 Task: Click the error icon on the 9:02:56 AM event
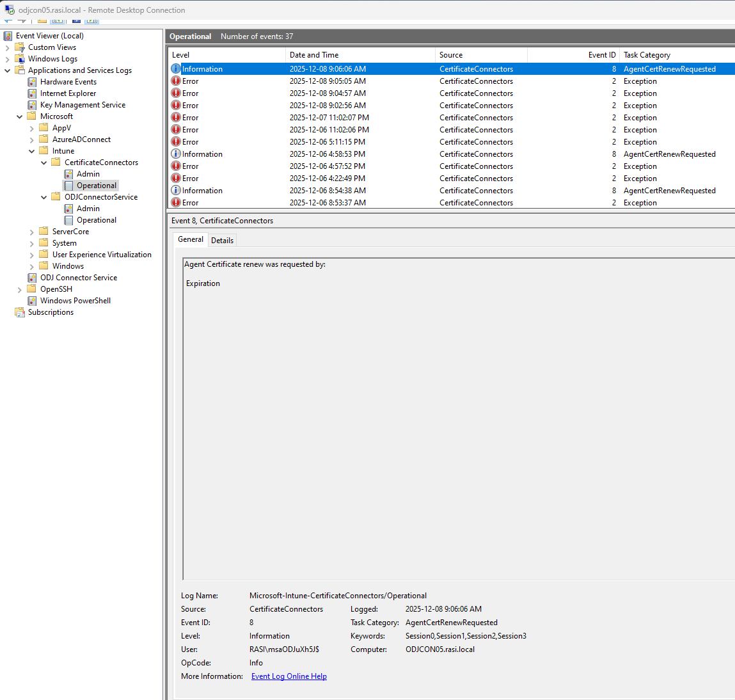pyautogui.click(x=176, y=106)
